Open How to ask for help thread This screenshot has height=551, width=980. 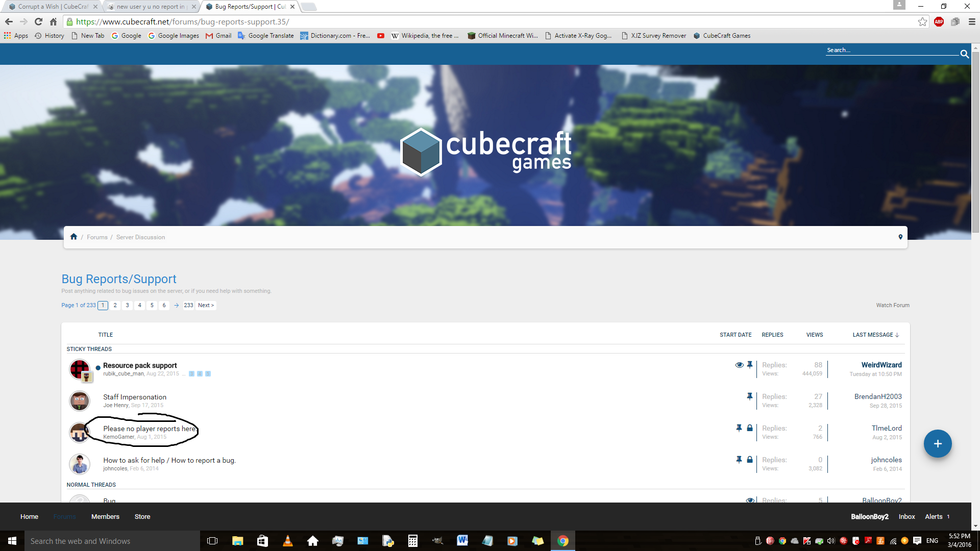point(169,460)
